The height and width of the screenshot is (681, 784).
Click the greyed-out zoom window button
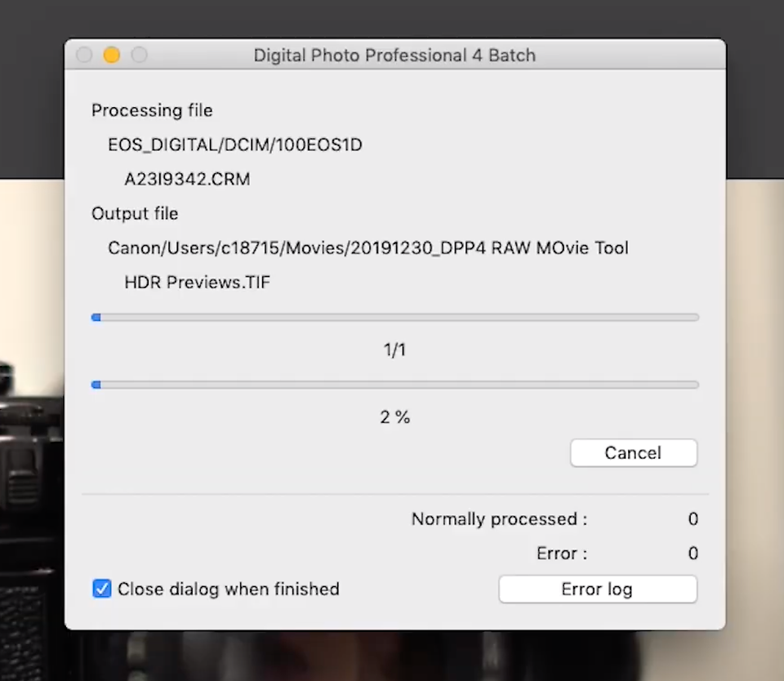(x=140, y=55)
